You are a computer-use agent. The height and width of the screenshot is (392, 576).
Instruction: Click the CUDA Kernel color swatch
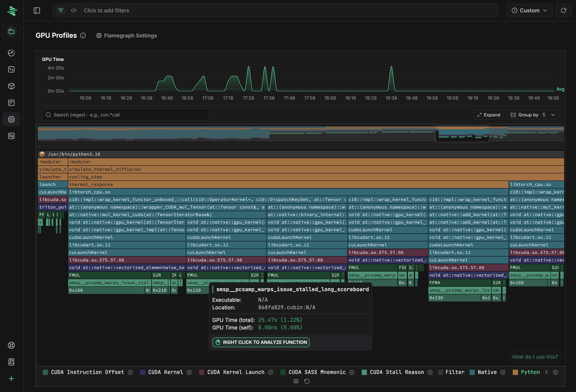click(143, 372)
